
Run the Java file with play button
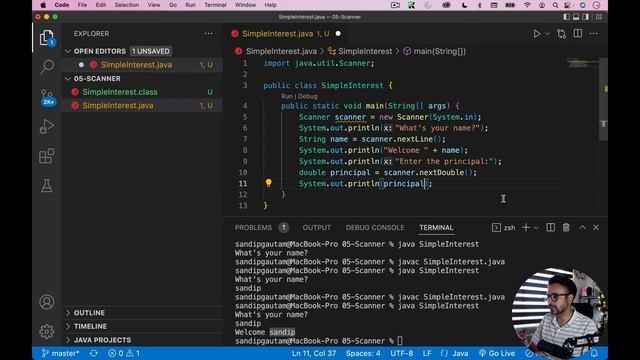(x=537, y=34)
